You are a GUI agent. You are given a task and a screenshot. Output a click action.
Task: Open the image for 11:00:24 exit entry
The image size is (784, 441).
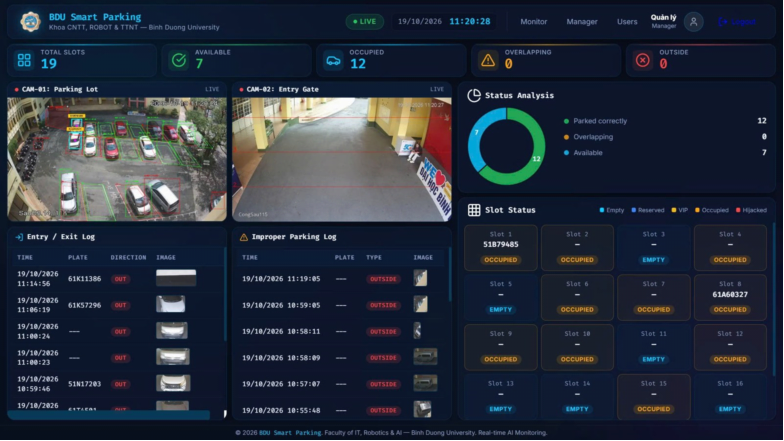point(172,330)
